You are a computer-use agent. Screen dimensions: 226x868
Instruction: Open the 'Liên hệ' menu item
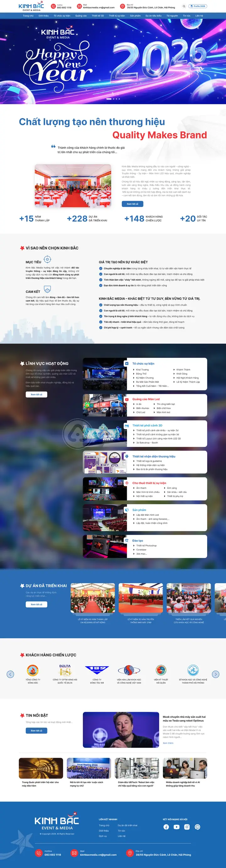click(199, 16)
